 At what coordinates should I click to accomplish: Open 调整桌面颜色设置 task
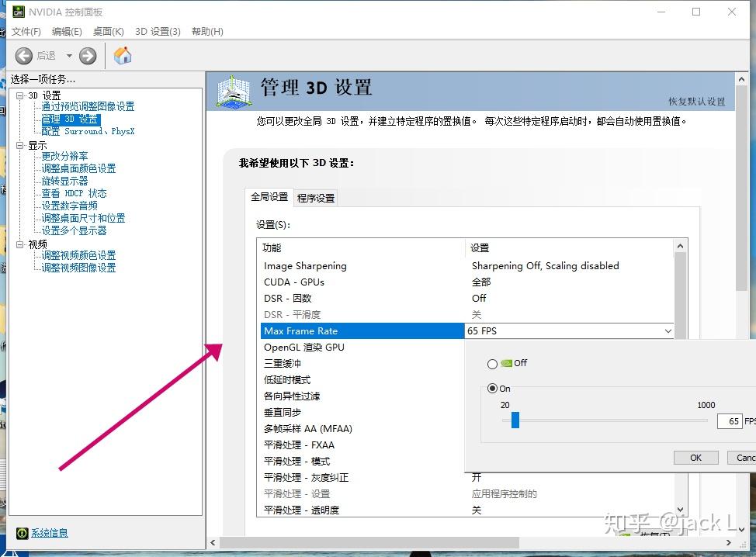[x=78, y=168]
